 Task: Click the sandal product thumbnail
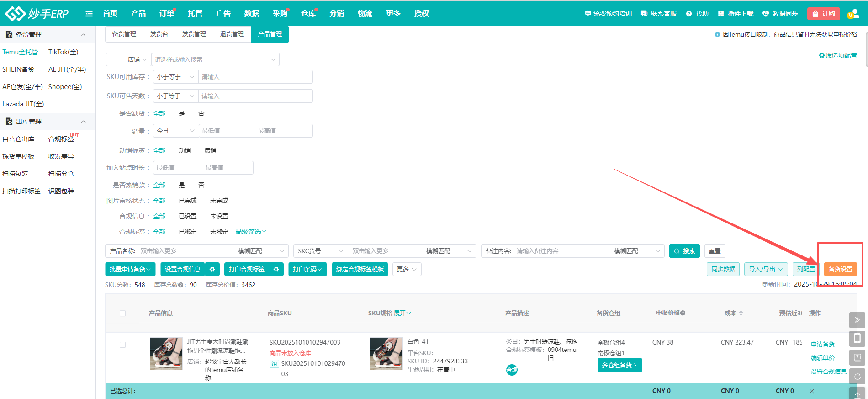(166, 354)
